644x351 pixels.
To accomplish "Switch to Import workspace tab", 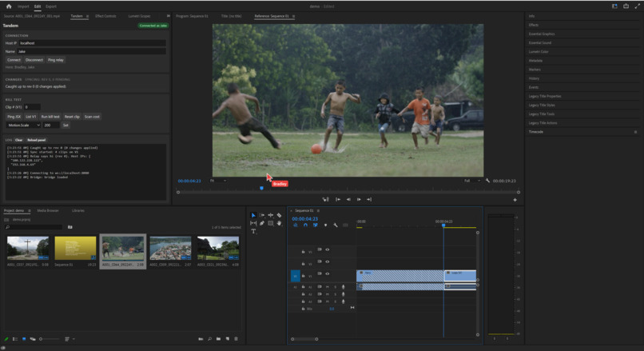I will click(23, 6).
